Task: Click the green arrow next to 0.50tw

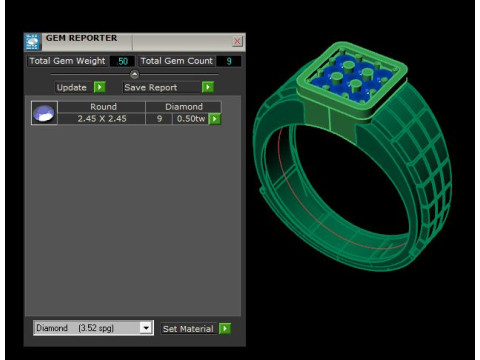Action: (x=214, y=119)
